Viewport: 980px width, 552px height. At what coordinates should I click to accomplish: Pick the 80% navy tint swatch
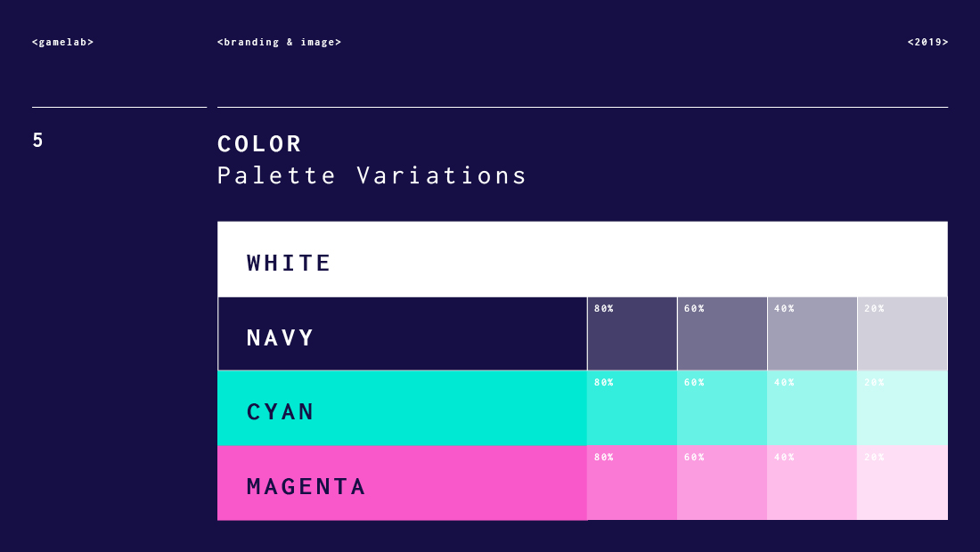[632, 335]
